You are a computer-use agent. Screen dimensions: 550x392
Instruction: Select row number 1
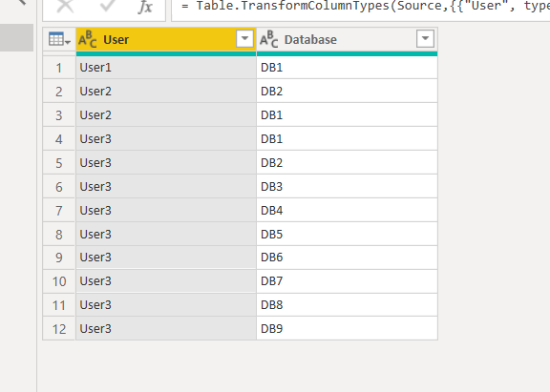pos(59,68)
